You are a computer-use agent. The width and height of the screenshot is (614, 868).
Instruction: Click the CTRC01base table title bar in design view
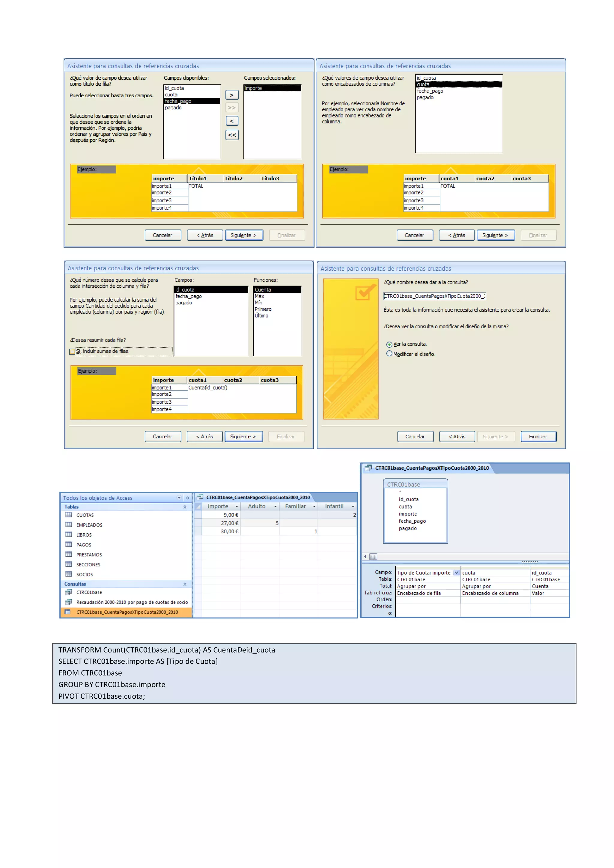[x=416, y=484]
